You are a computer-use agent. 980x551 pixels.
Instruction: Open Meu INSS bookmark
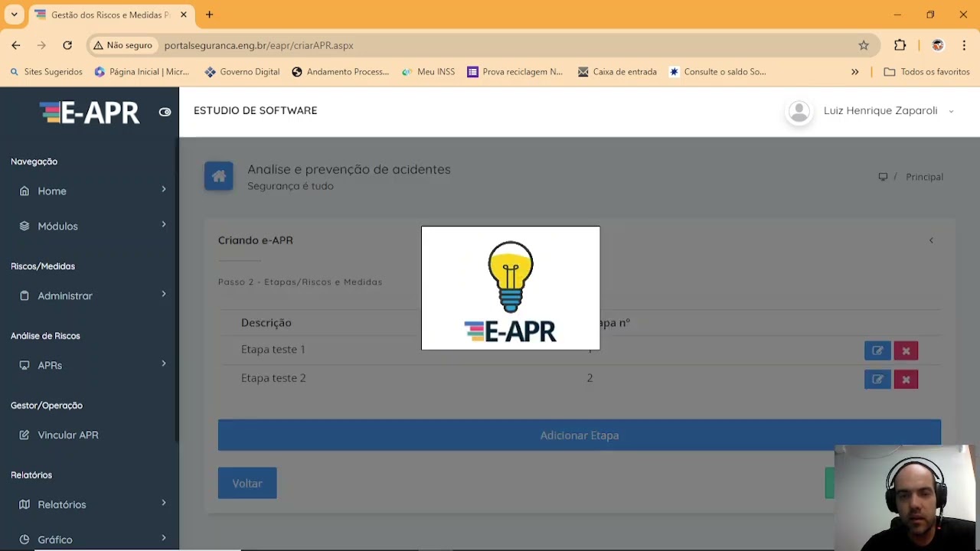click(x=428, y=72)
